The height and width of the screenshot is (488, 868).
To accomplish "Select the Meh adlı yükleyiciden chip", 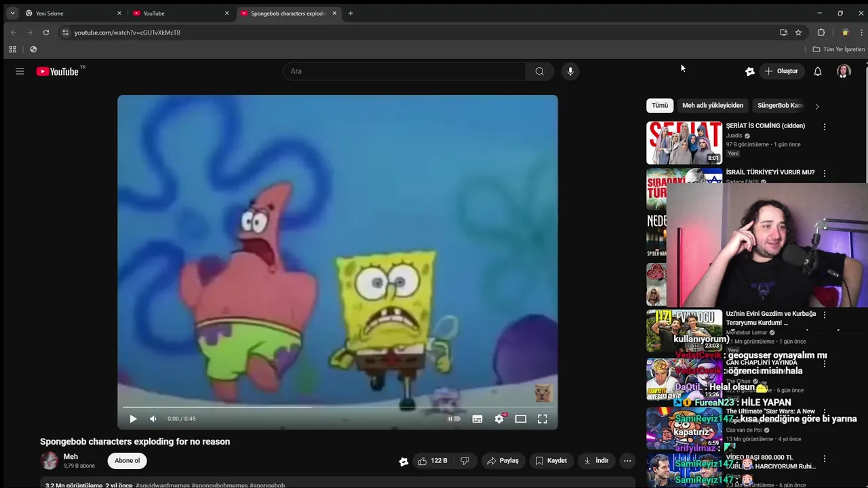I will 713,106.
